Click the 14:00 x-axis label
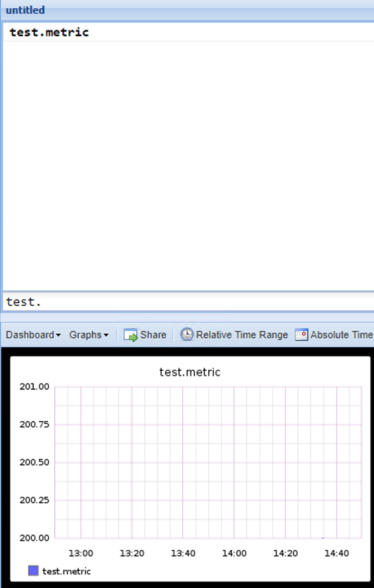 pyautogui.click(x=234, y=553)
